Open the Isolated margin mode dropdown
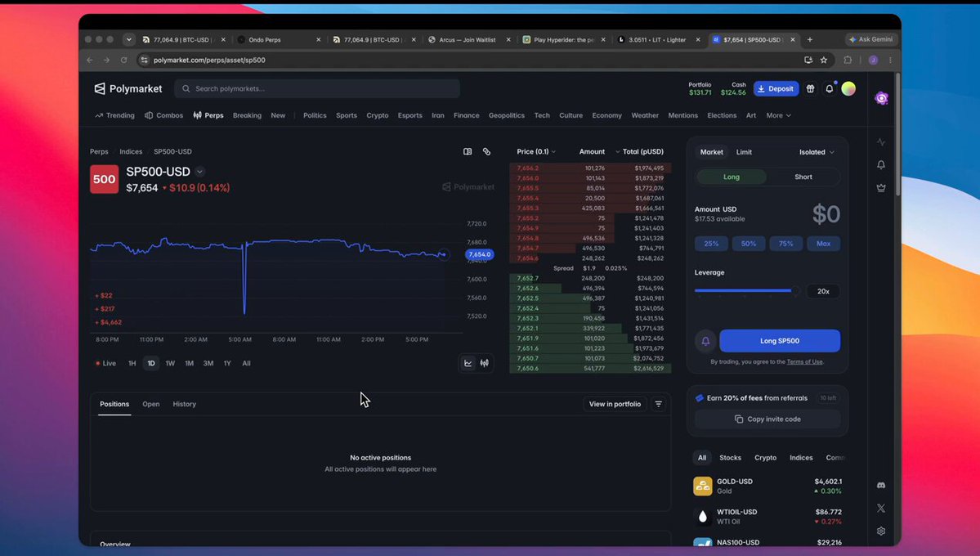The width and height of the screenshot is (980, 556). 817,152
